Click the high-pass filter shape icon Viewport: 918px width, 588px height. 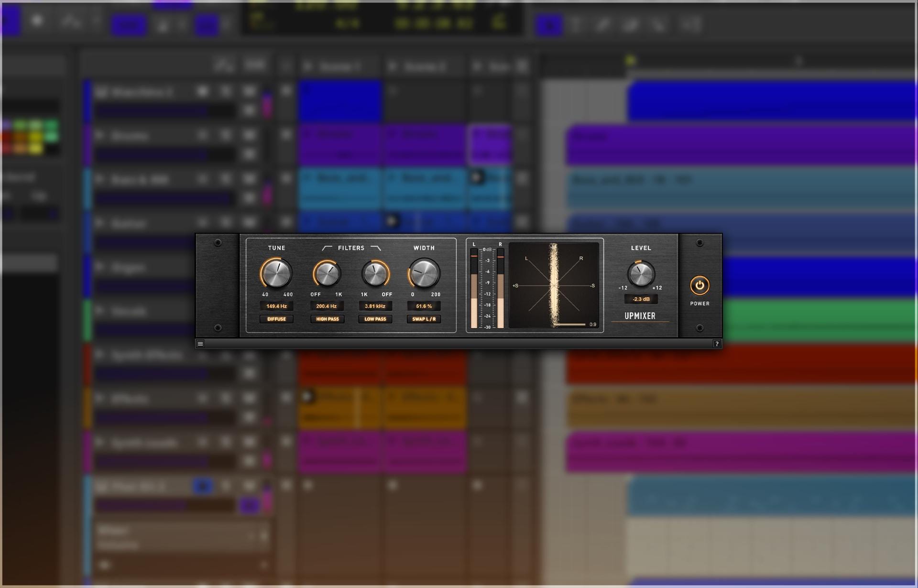(327, 248)
